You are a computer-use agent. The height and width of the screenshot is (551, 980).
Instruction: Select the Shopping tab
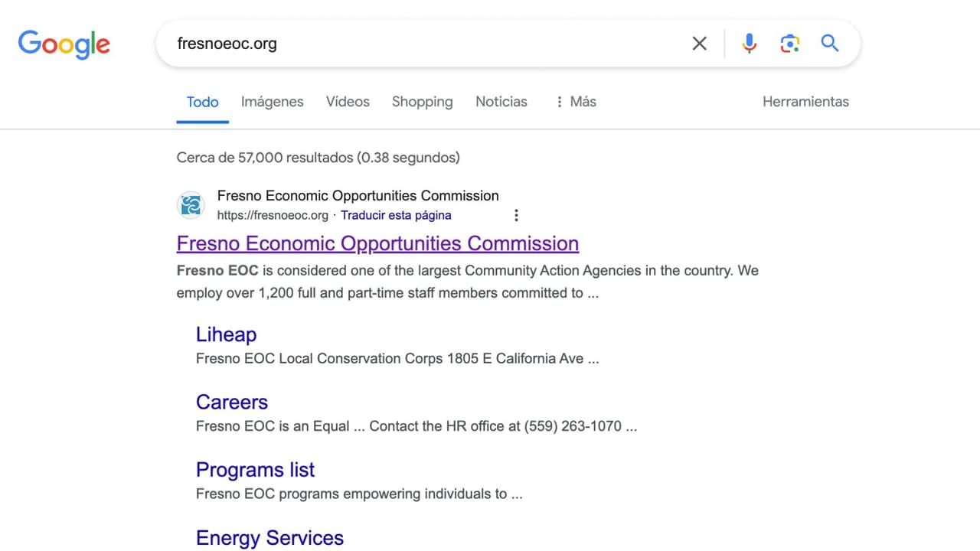tap(422, 101)
